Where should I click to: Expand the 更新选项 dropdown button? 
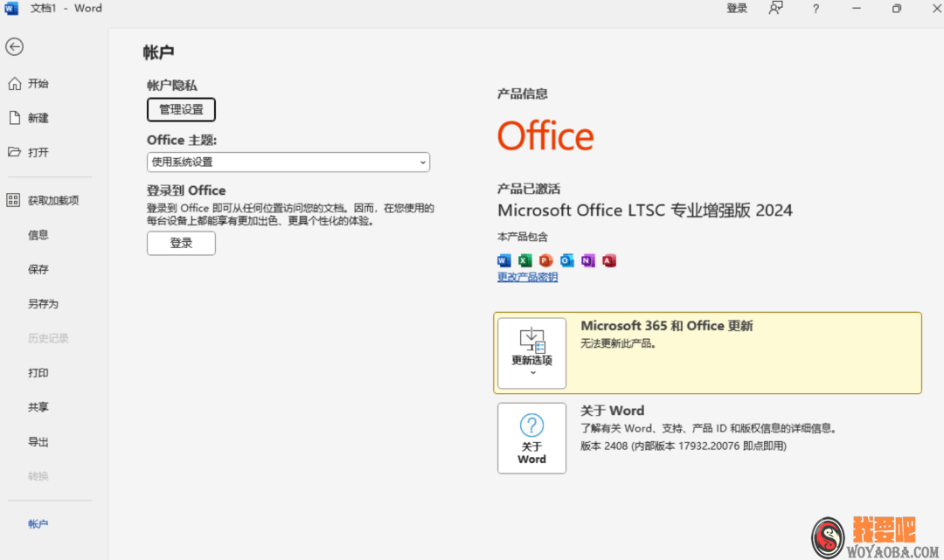coord(531,353)
